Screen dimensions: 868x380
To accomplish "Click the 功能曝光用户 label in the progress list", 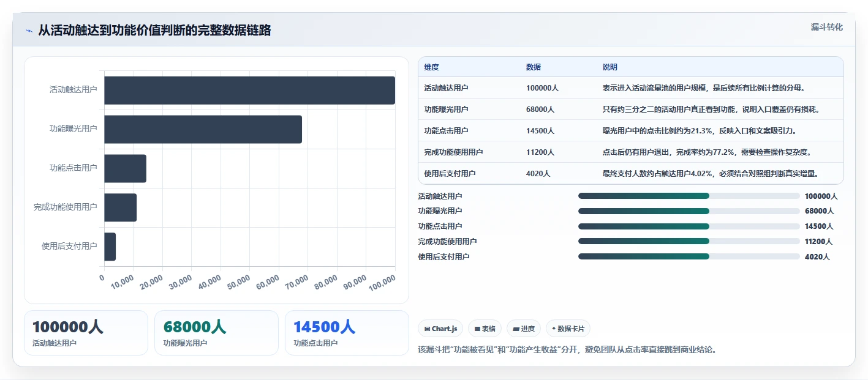I will (x=440, y=211).
